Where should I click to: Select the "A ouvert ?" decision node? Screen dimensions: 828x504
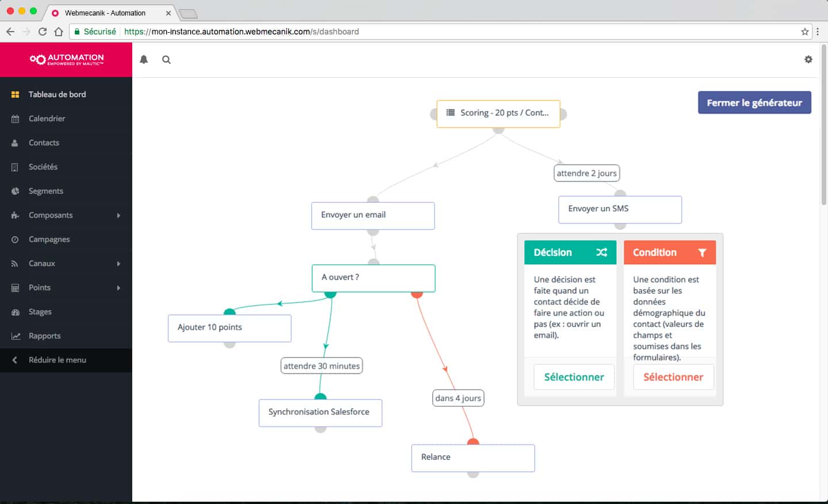click(373, 278)
